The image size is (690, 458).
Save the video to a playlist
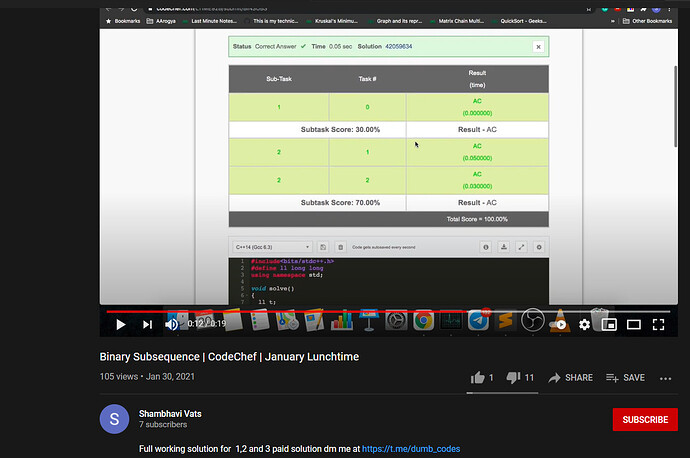point(625,377)
